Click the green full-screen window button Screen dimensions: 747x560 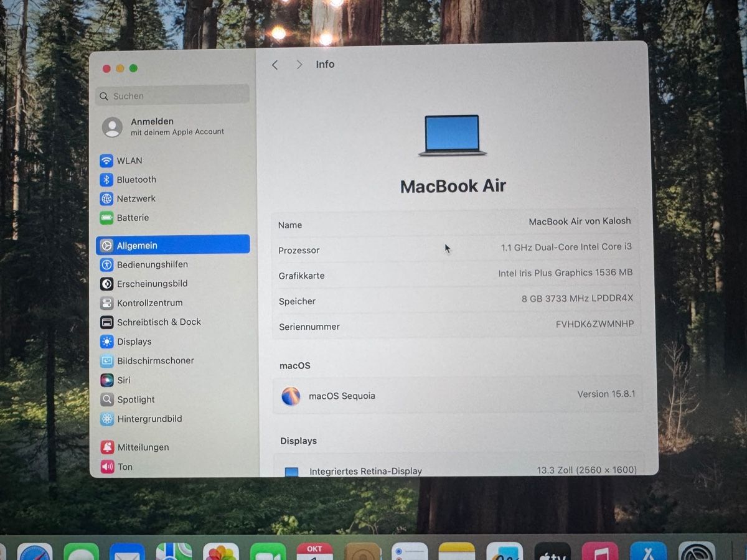coord(133,68)
